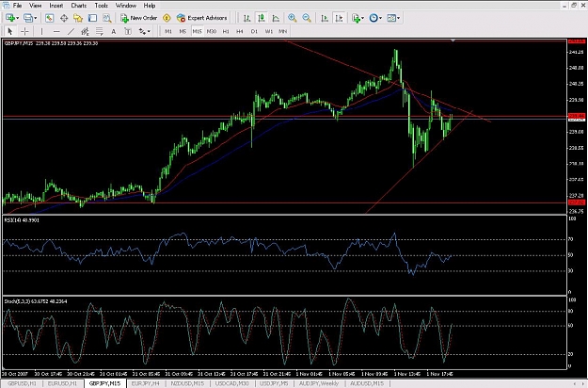588x388 pixels.
Task: Switch timeframe to M5
Action: pos(183,31)
